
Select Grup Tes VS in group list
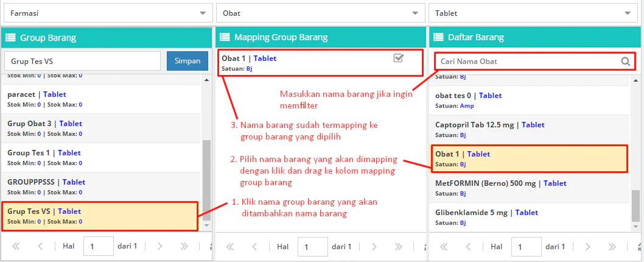99,216
